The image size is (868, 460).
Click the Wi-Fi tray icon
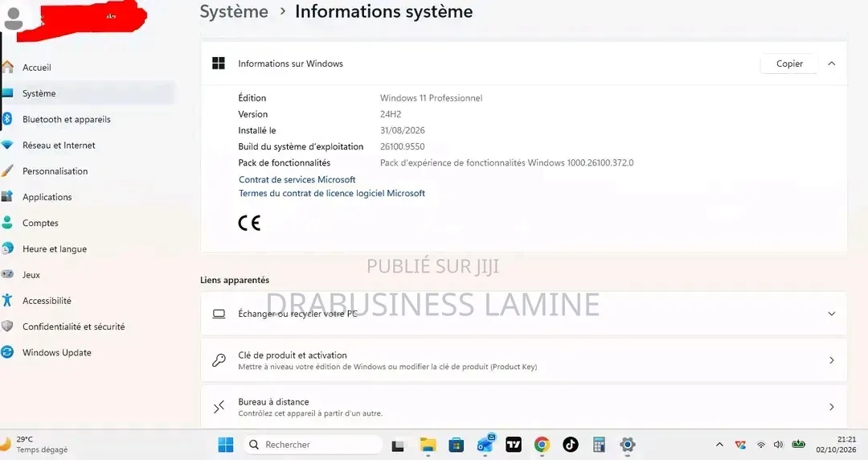761,445
